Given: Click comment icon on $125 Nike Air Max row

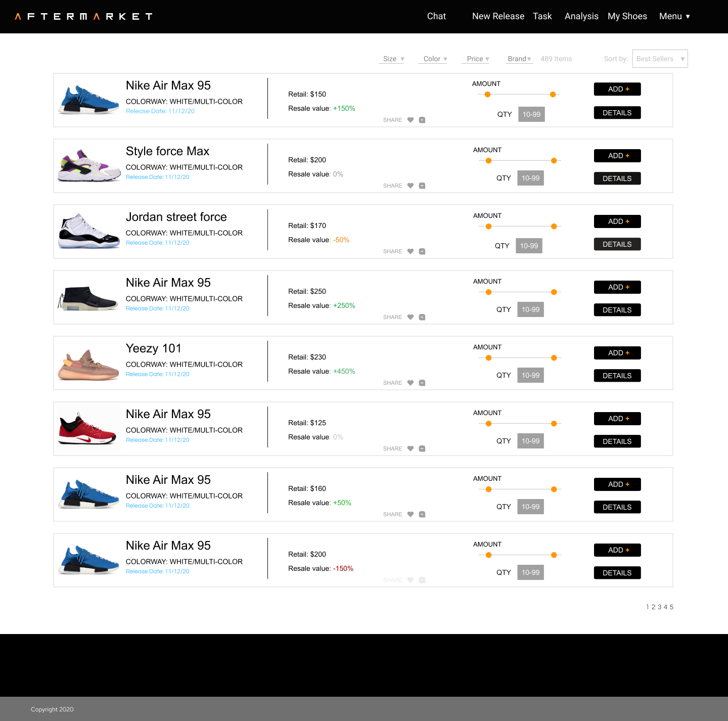Looking at the screenshot, I should click(x=422, y=448).
